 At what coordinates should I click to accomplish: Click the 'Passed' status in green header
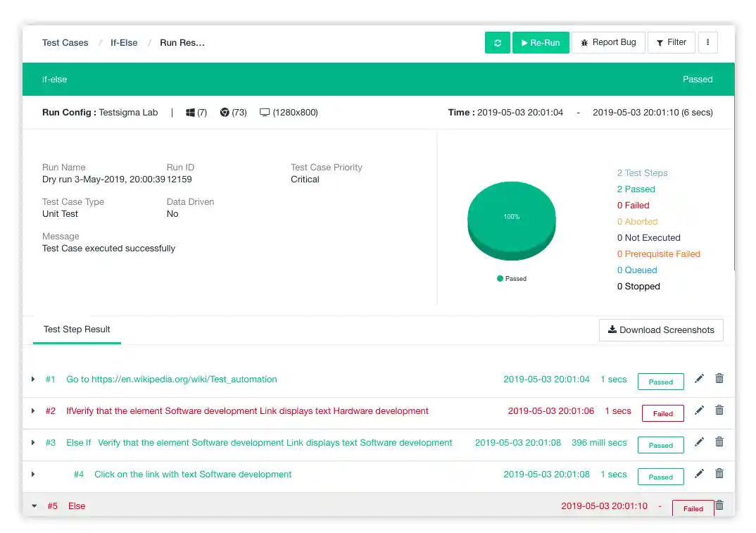click(x=697, y=80)
